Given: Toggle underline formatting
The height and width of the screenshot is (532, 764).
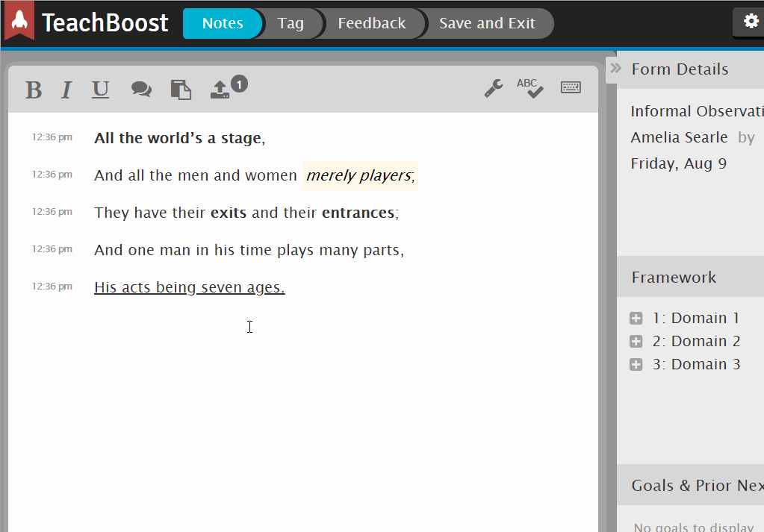Looking at the screenshot, I should 100,90.
